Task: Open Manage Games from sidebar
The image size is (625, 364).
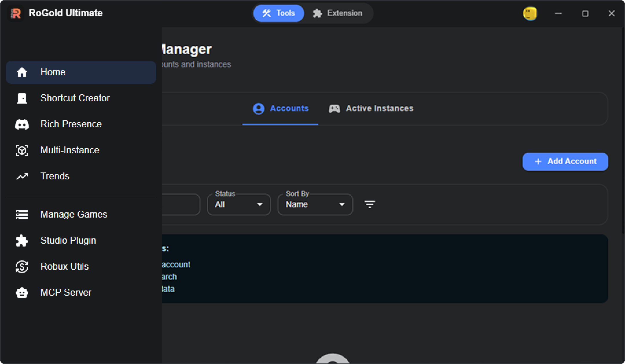Action: 81,214
